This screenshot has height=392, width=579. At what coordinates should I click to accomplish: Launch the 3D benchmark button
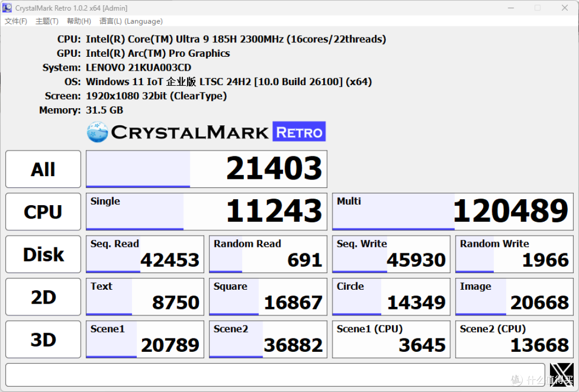(43, 340)
